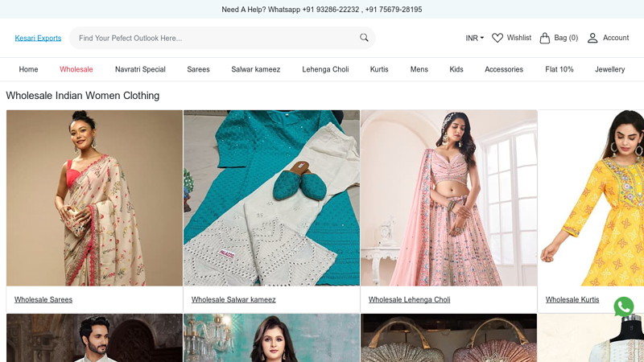This screenshot has width=644, height=362.
Task: Click the Wholesale Indian Women Clothing heading
Action: pyautogui.click(x=83, y=96)
